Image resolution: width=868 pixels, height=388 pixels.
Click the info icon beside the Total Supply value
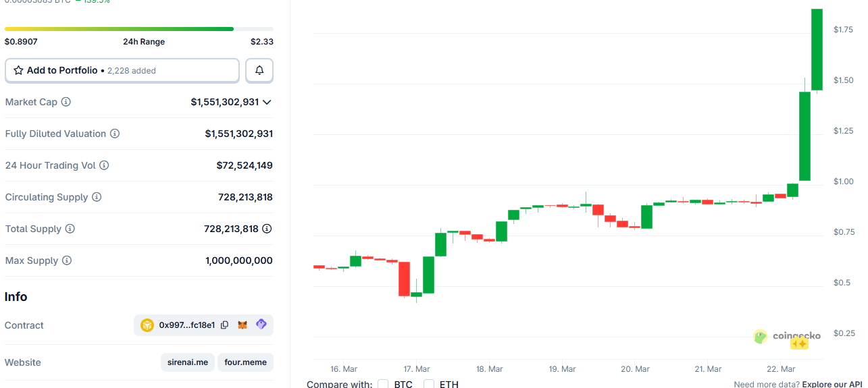coord(267,229)
